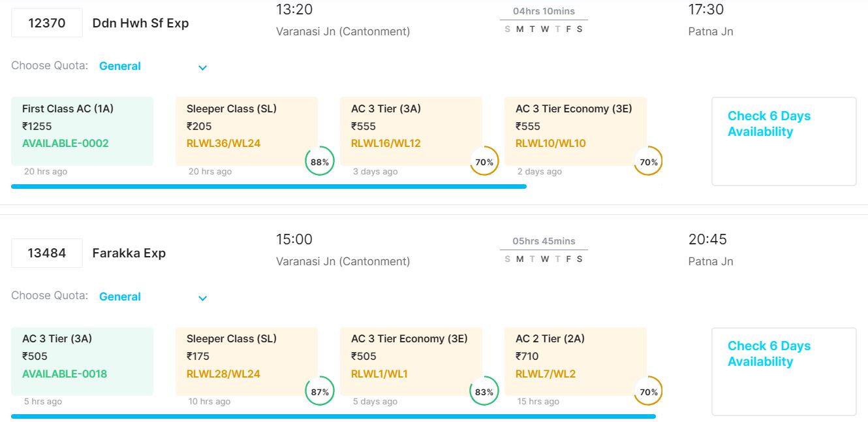Screen dimensions: 868x422
Task: Choose AC 3 Tier Economy ₹555 card
Action: coord(575,131)
